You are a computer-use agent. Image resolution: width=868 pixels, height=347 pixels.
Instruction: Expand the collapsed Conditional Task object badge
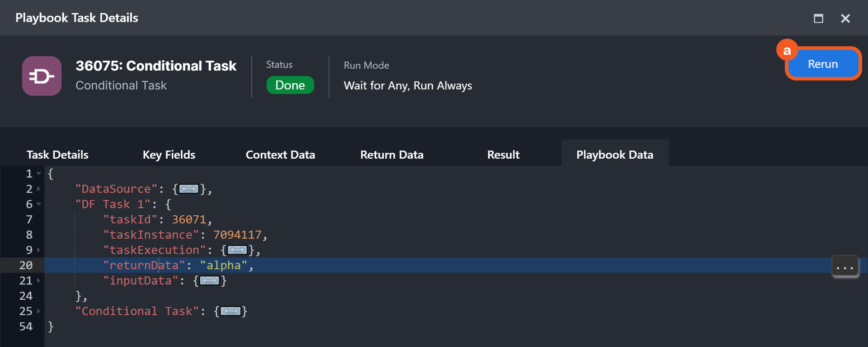(x=231, y=311)
